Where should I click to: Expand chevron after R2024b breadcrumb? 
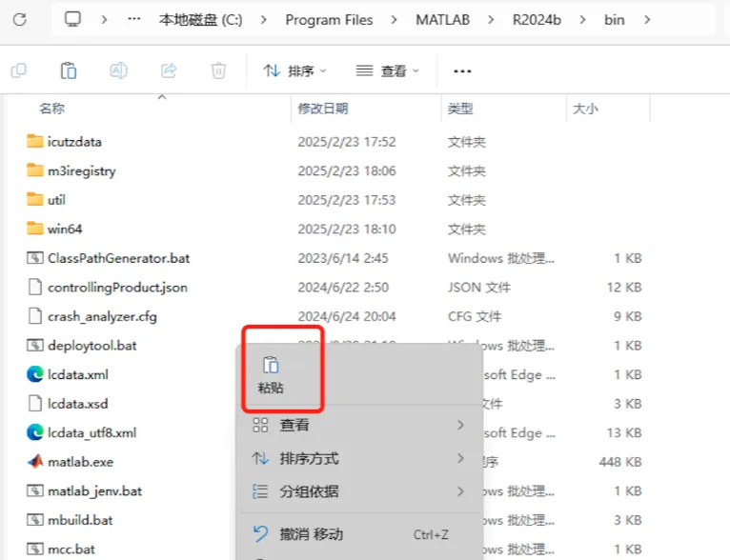(583, 20)
